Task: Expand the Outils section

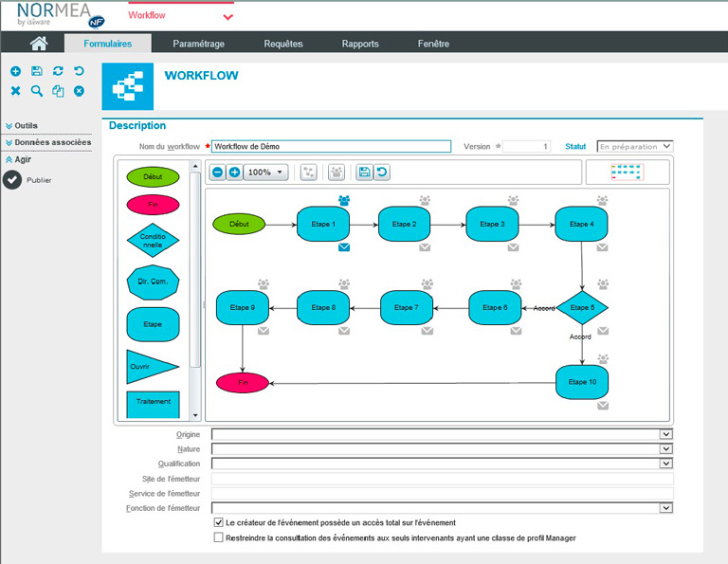Action: [x=26, y=125]
